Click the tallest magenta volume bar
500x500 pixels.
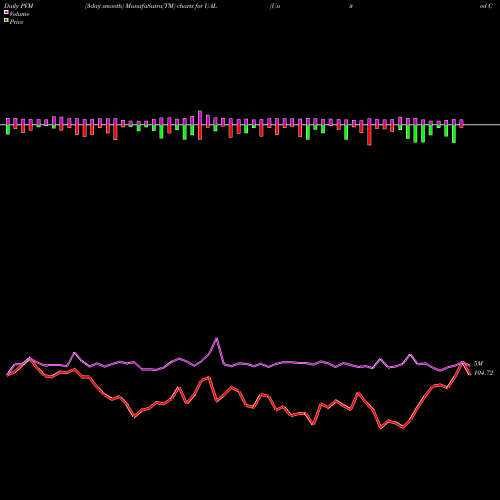click(x=200, y=118)
